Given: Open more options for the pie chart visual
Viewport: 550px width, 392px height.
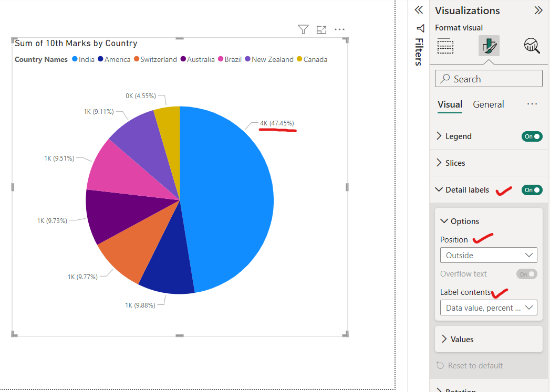Looking at the screenshot, I should tap(339, 29).
